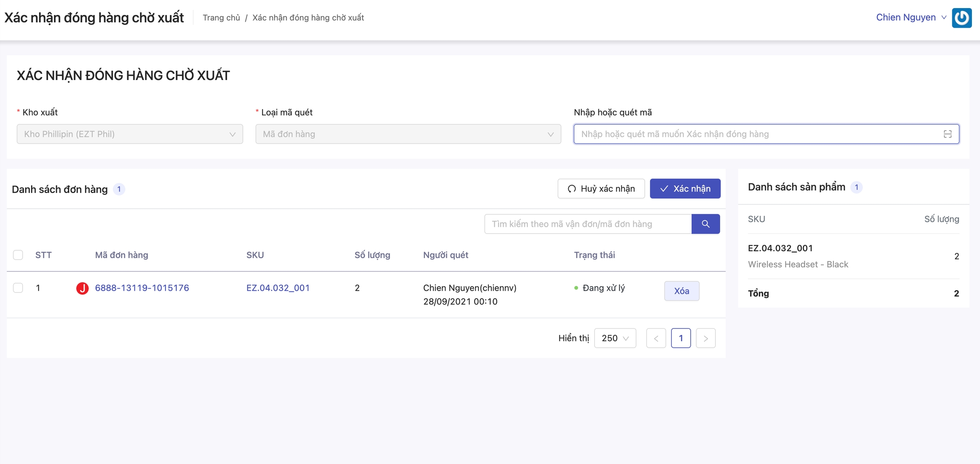Toggle the select-all header checkbox
This screenshot has width=980, height=464.
coord(18,255)
